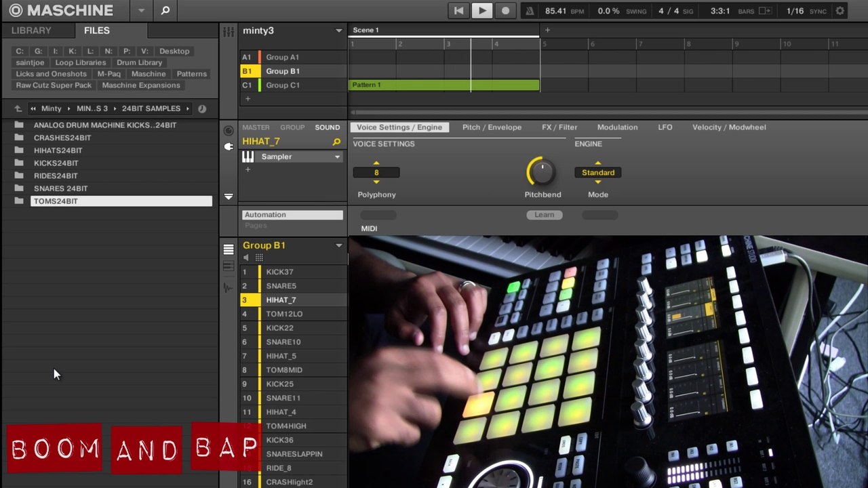Switch to the LIBRARY tab
Viewport: 868px width, 488px height.
coord(31,30)
